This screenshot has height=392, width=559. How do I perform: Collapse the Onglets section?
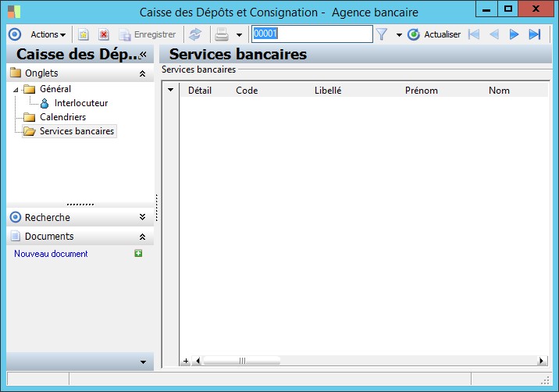click(142, 73)
